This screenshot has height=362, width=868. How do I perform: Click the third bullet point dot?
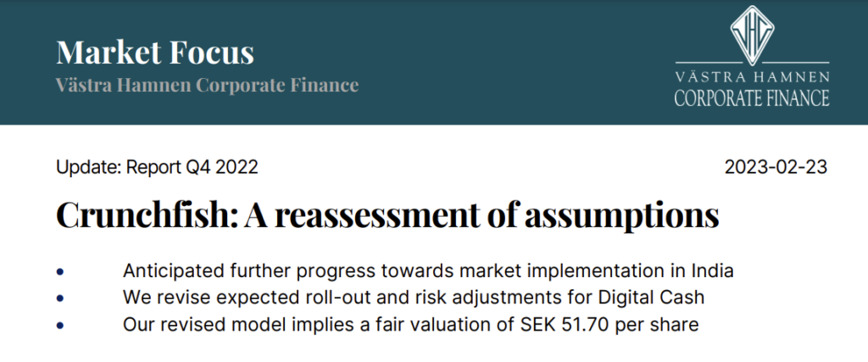60,326
